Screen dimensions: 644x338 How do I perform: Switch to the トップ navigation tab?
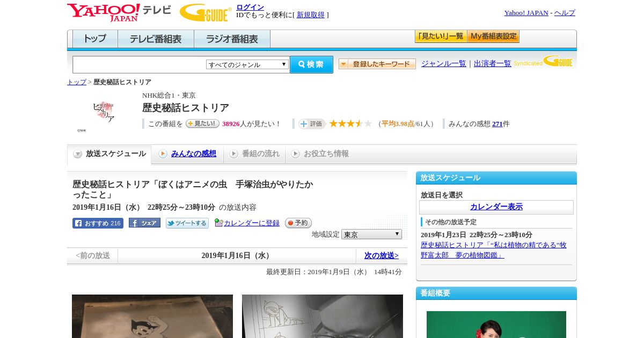[x=95, y=39]
